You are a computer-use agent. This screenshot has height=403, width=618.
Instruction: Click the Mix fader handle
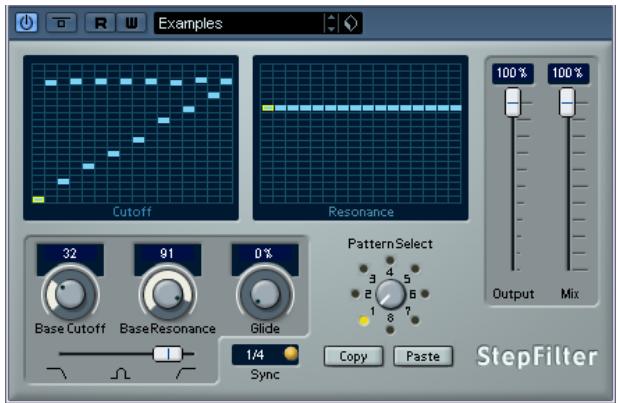pyautogui.click(x=567, y=102)
